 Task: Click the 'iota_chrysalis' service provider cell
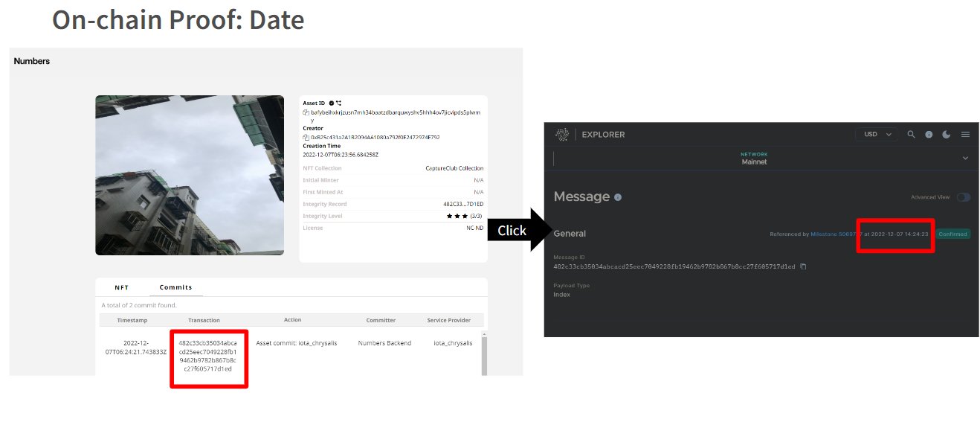pyautogui.click(x=452, y=343)
